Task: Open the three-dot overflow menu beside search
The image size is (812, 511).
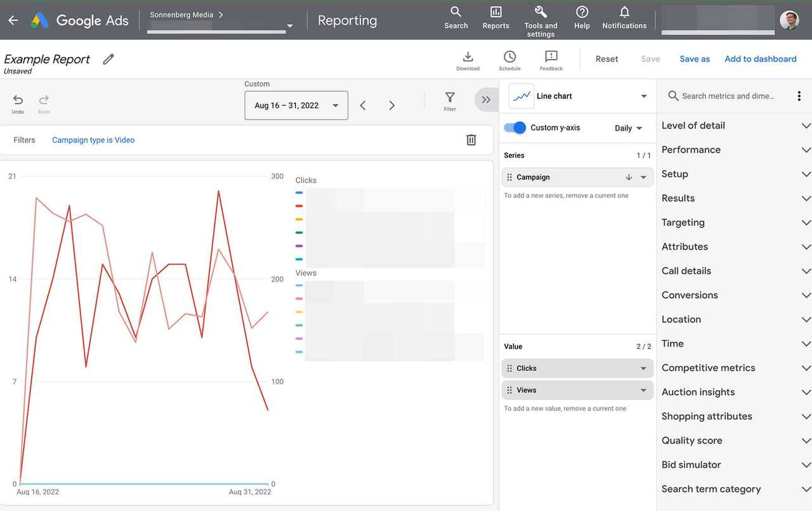Action: pos(799,96)
